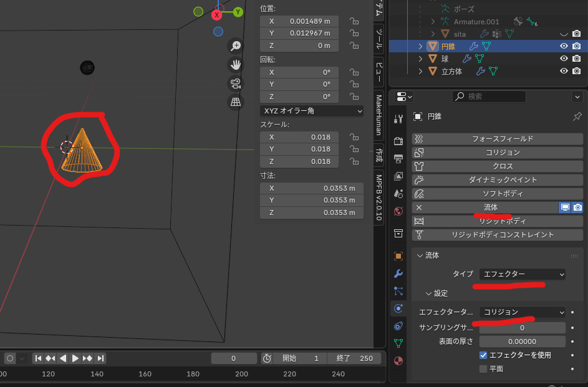Open the Object Data green triangle tab
The width and height of the screenshot is (588, 387).
(398, 343)
